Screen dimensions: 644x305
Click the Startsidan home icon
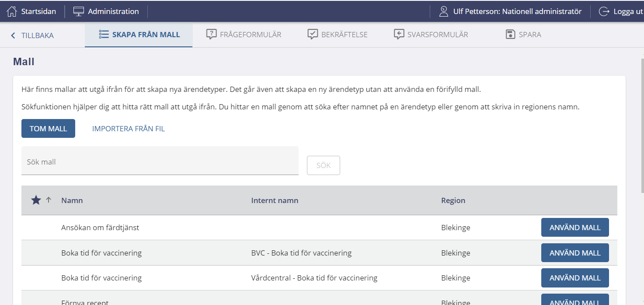(12, 11)
